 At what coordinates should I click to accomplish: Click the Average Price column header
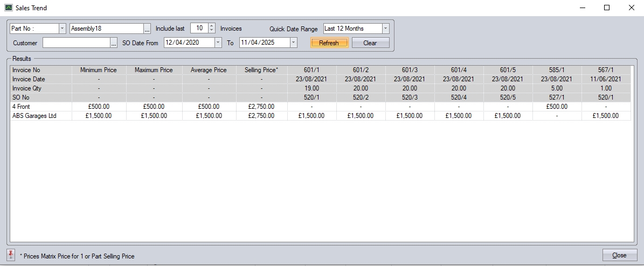(209, 70)
